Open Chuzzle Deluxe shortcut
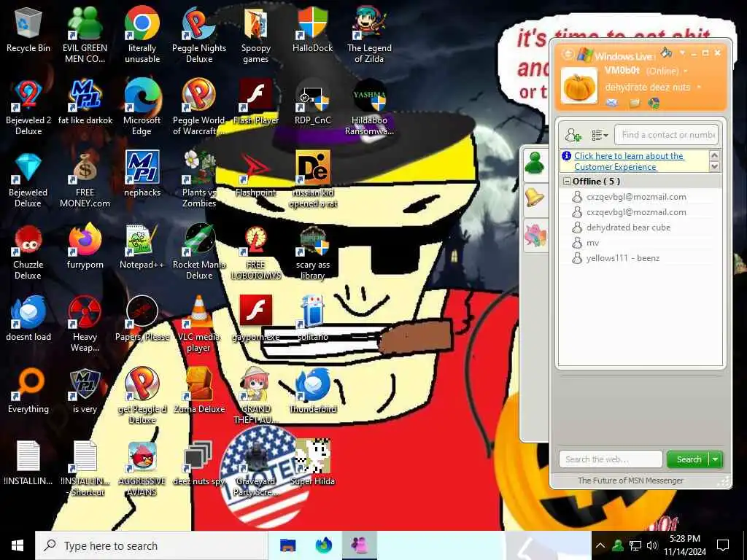 click(x=28, y=252)
